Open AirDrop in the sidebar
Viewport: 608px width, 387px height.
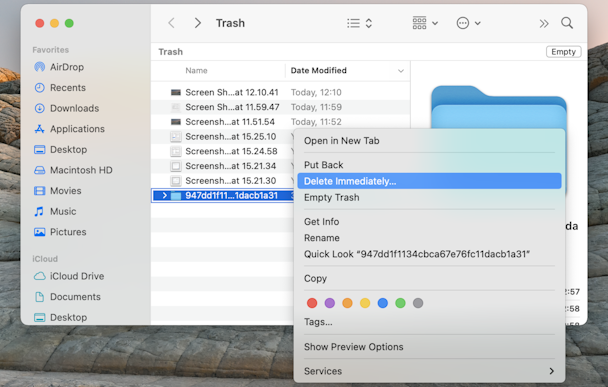59,67
